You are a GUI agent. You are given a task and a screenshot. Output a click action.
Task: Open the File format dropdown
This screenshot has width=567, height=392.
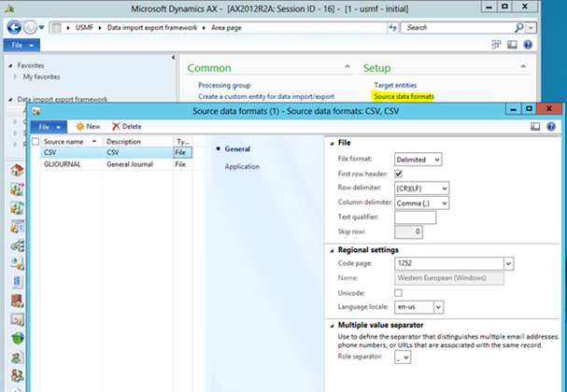pos(418,160)
